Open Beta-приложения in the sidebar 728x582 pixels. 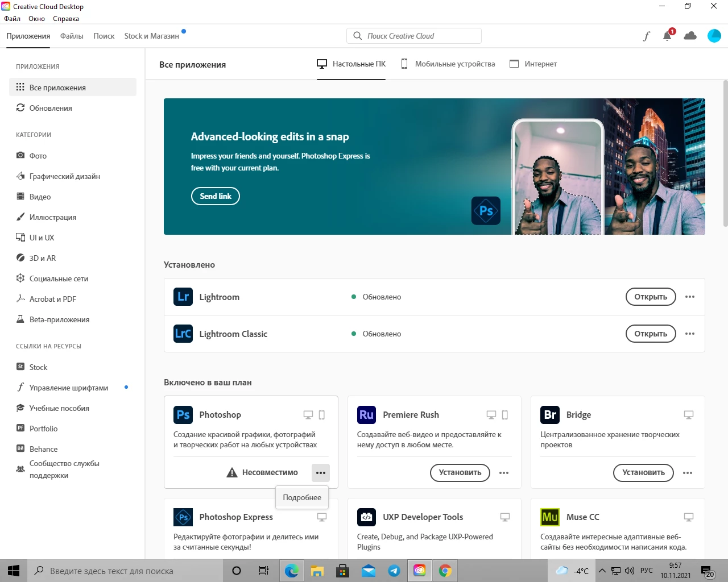[x=73, y=319]
